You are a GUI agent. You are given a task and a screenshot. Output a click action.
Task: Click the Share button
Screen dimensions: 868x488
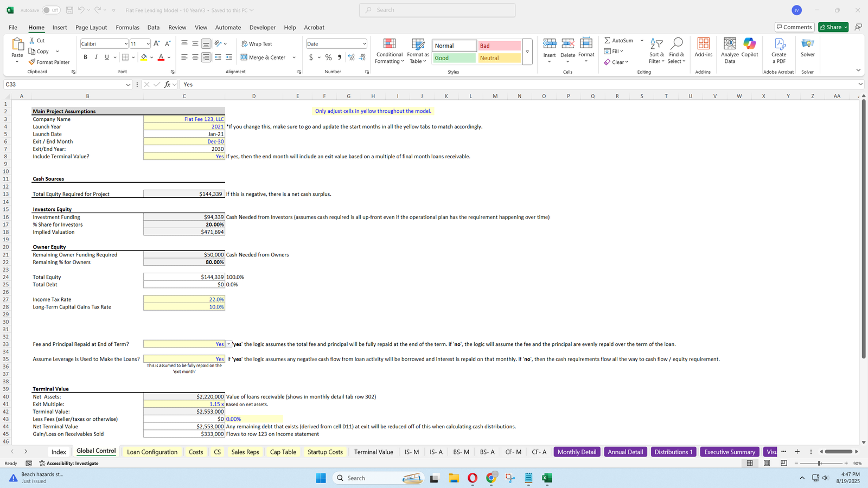[x=833, y=27]
